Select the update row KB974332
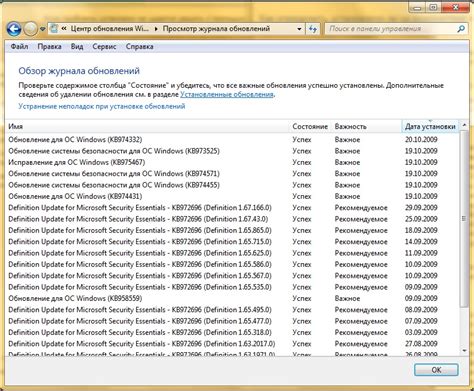Image resolution: width=474 pixels, height=391 pixels. click(x=232, y=140)
